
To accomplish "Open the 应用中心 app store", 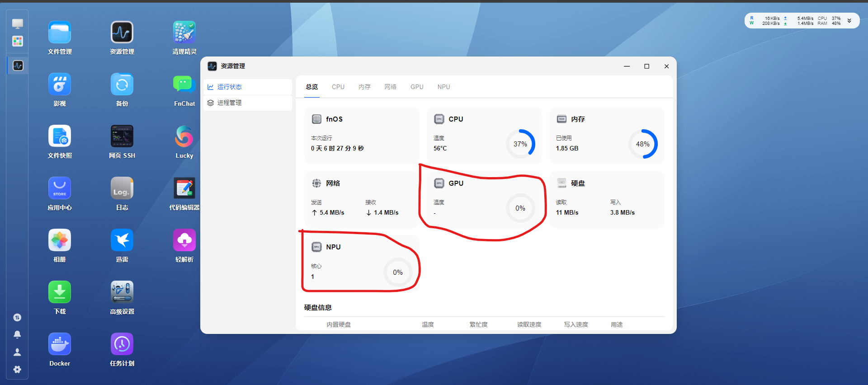I will (x=60, y=188).
